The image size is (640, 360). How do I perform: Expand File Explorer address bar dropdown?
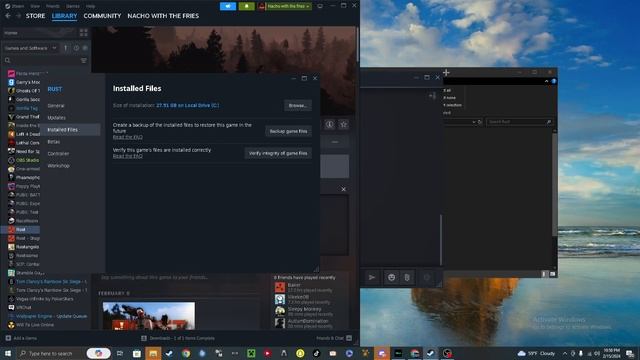click(x=473, y=122)
